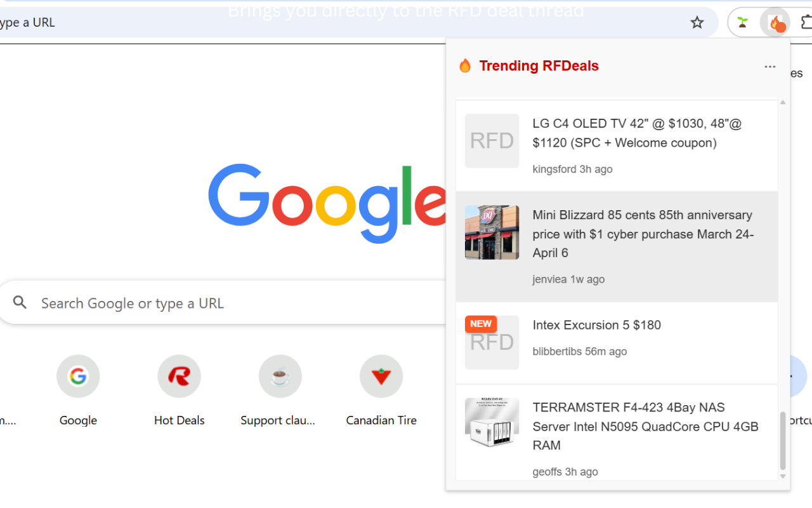Click the Hot Deals shortcut label
812x508 pixels.
click(180, 420)
